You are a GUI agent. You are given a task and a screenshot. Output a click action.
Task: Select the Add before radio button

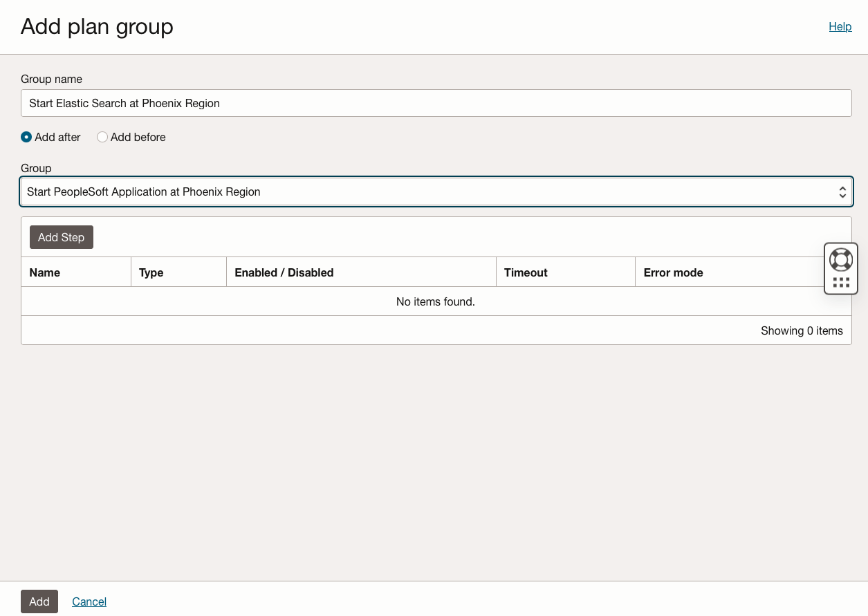(x=102, y=137)
